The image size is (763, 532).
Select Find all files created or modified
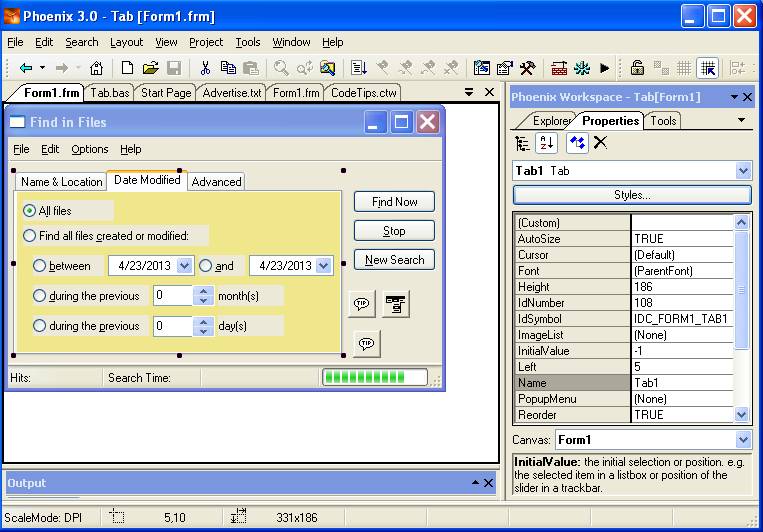point(29,236)
